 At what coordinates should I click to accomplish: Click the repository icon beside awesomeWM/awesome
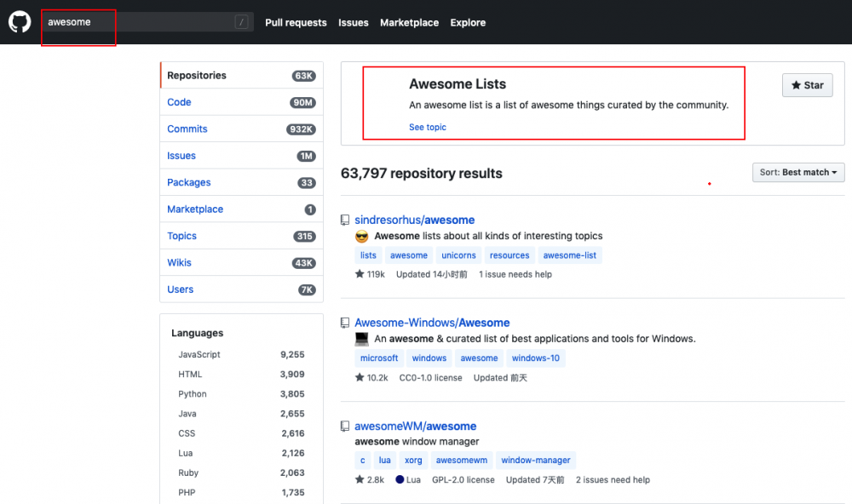point(345,426)
